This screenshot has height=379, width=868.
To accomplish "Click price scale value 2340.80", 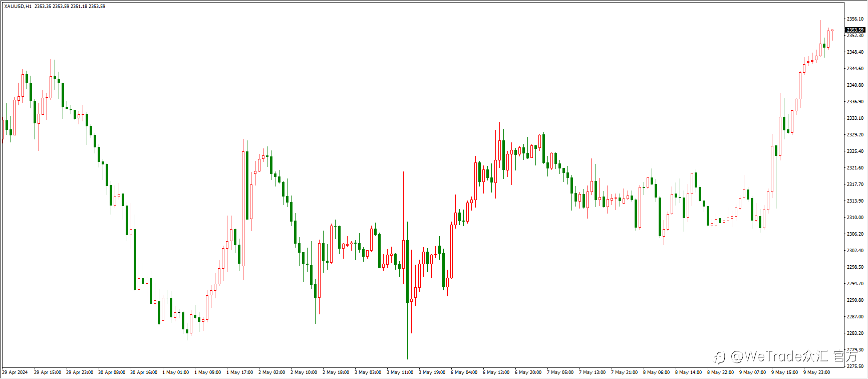I will point(855,85).
